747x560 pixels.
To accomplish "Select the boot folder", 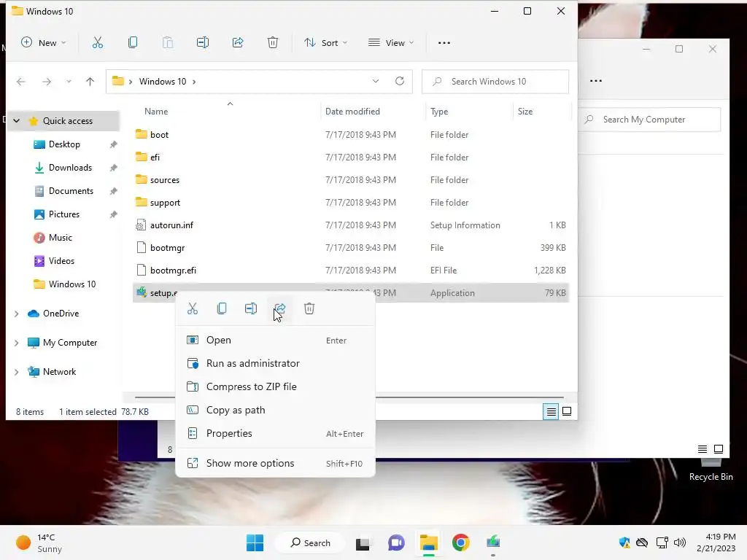I will click(x=351, y=135).
